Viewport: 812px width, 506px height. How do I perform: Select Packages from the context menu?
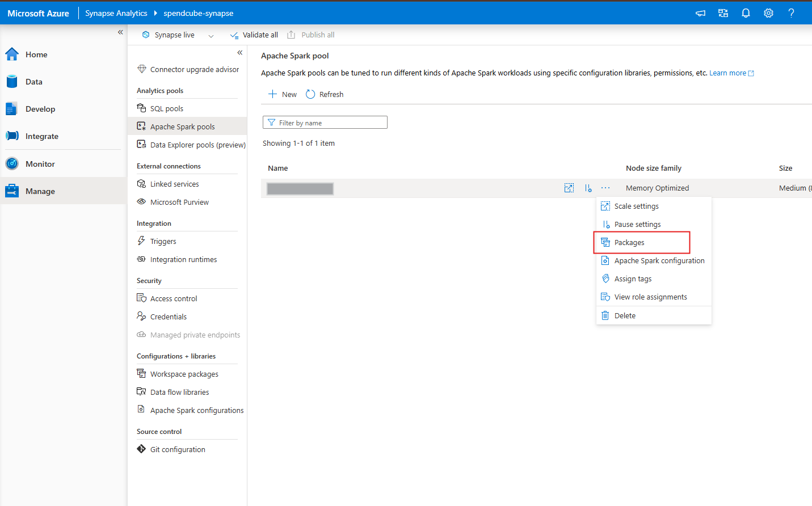click(629, 243)
